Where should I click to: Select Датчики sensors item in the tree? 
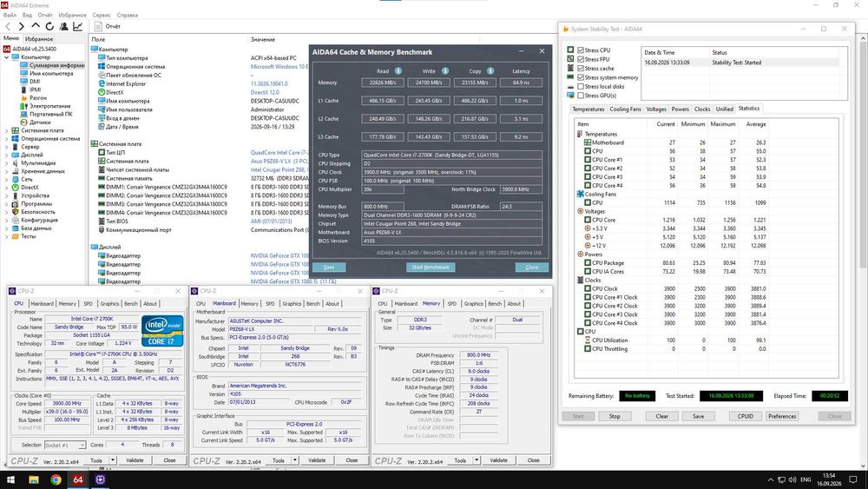(40, 122)
